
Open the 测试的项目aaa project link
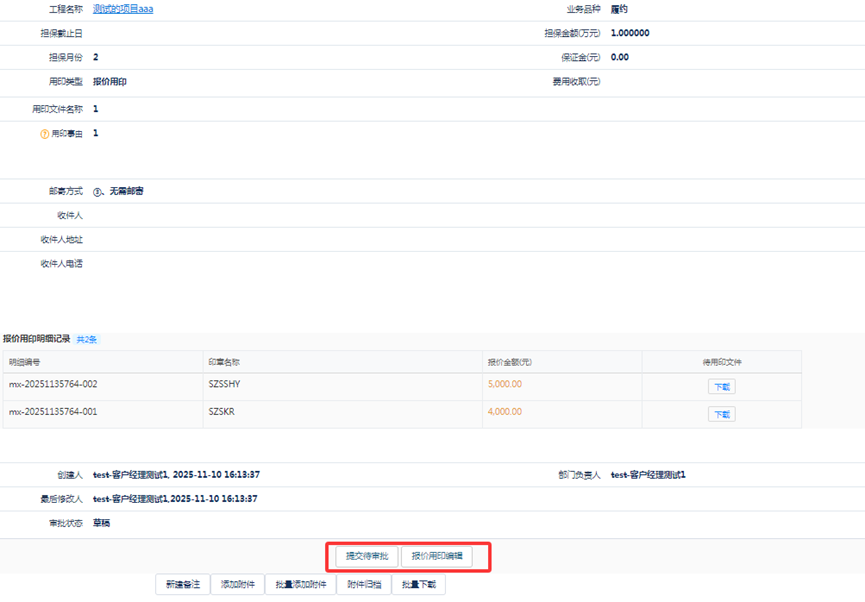(123, 9)
